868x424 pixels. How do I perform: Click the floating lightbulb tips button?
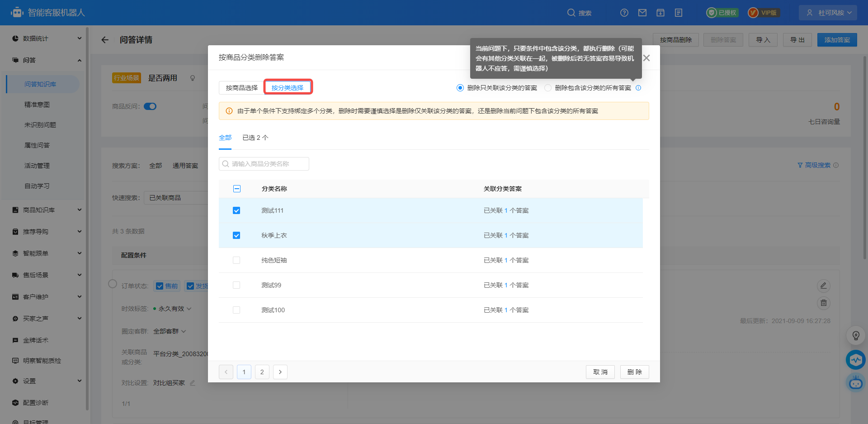(856, 335)
